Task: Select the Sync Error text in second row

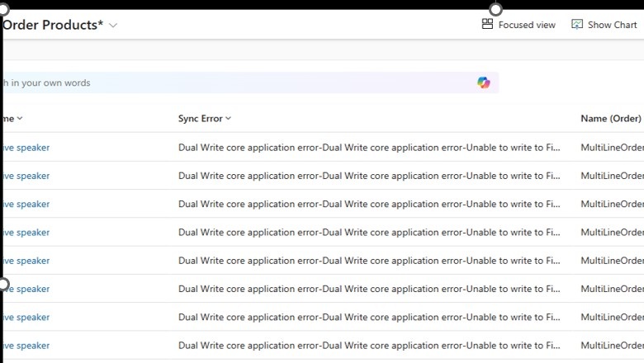Action: 369,176
